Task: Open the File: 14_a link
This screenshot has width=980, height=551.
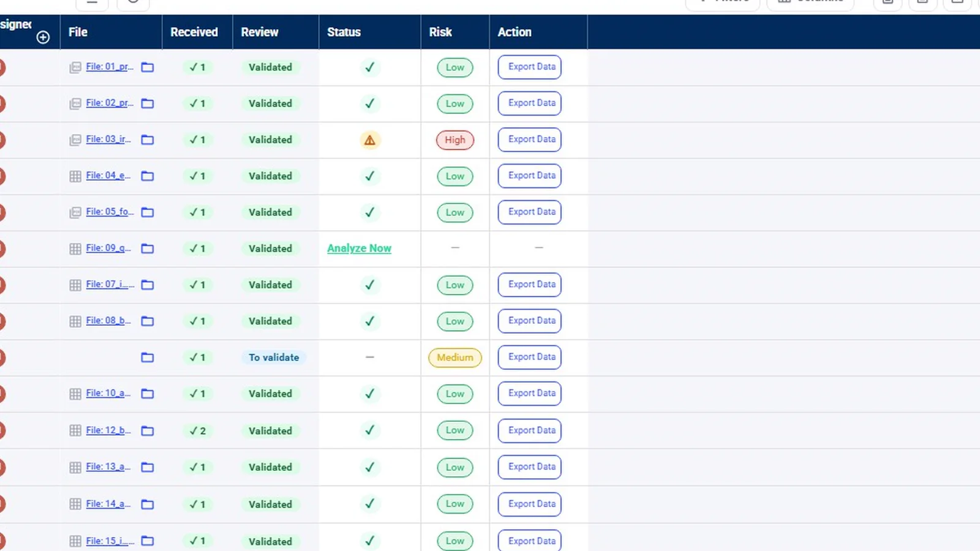Action: [x=108, y=504]
